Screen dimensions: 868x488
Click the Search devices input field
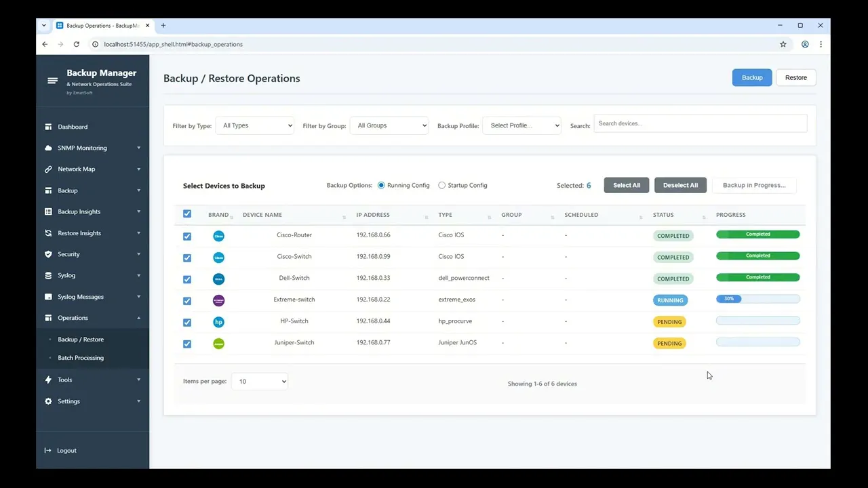701,123
